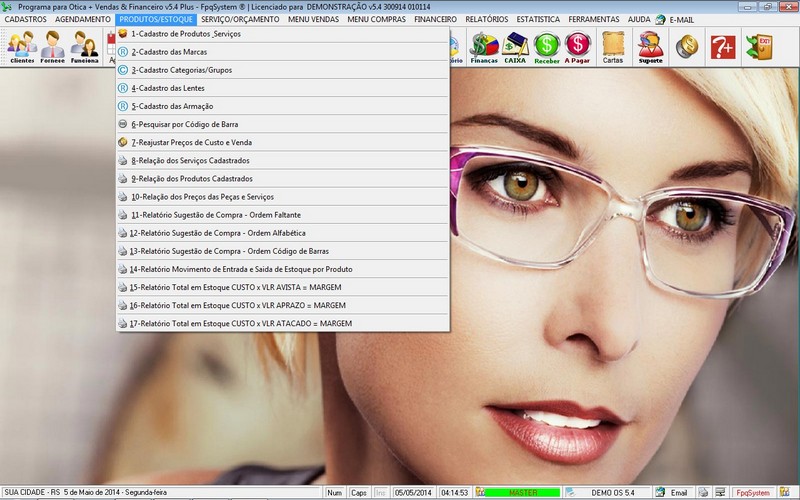Click the icon left of MASTER indicator
The width and height of the screenshot is (800, 500).
click(480, 492)
